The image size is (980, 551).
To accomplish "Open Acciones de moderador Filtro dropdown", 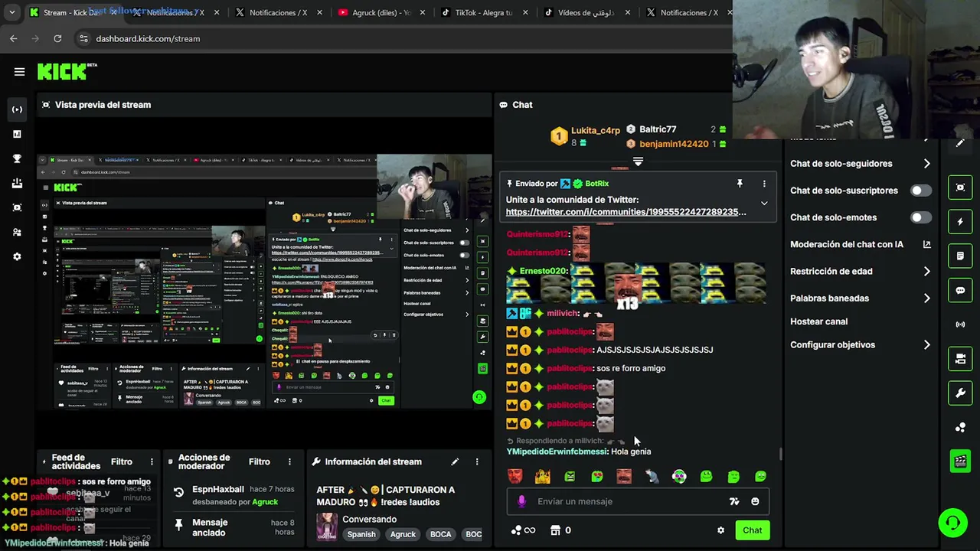I will pos(259,461).
